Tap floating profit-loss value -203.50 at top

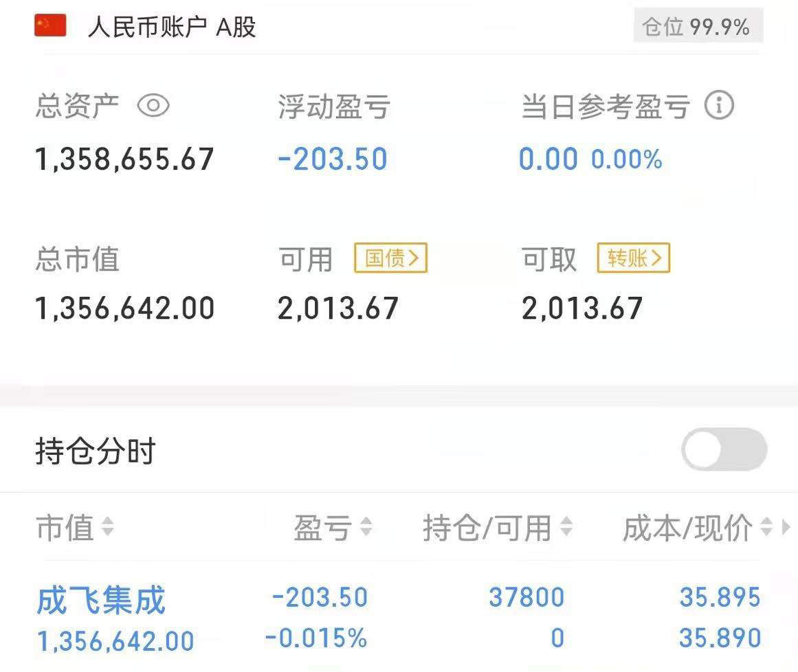point(333,159)
